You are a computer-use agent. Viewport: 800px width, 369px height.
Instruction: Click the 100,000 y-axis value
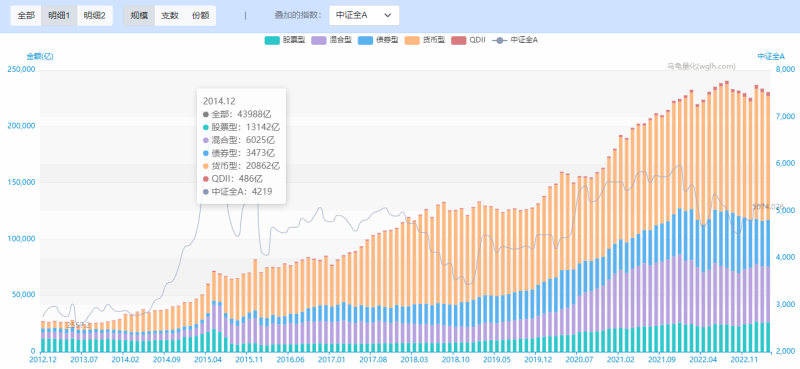21,238
